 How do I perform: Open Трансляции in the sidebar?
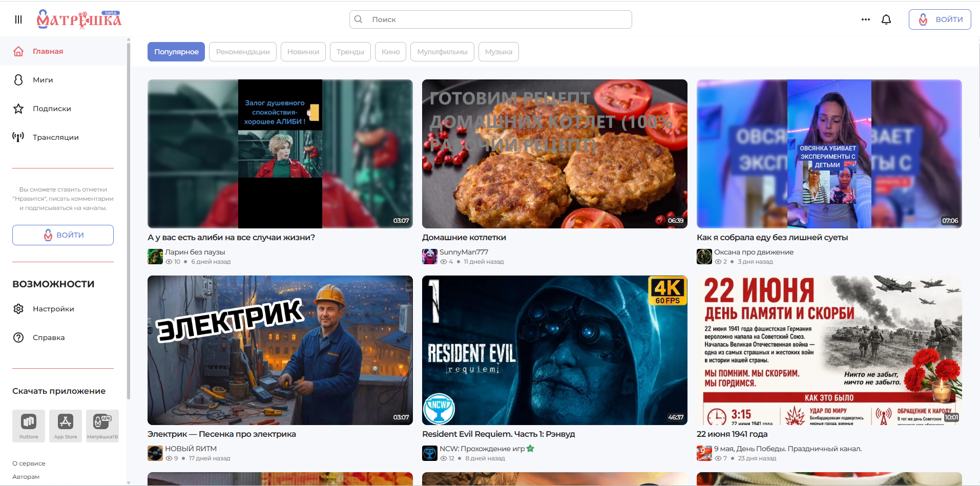click(63, 137)
